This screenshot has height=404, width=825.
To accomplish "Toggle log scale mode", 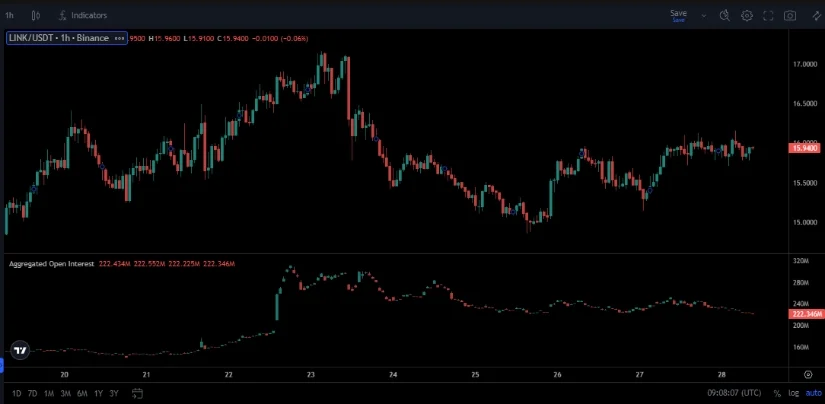I will click(x=793, y=393).
